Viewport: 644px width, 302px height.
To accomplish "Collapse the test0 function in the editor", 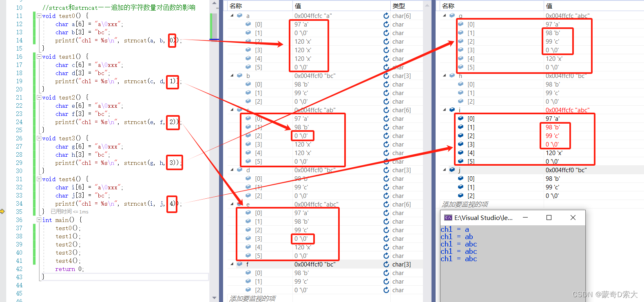I will click(39, 16).
